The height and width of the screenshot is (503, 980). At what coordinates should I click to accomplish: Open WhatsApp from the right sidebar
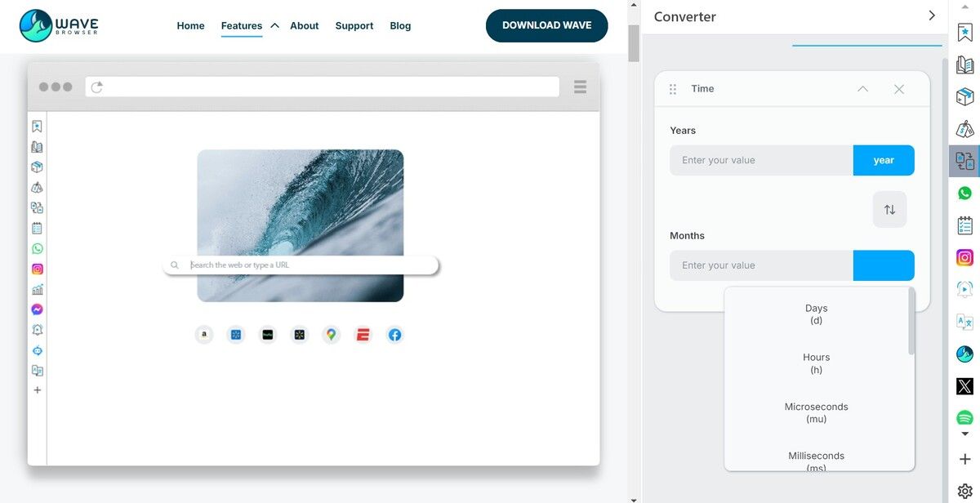click(x=964, y=194)
